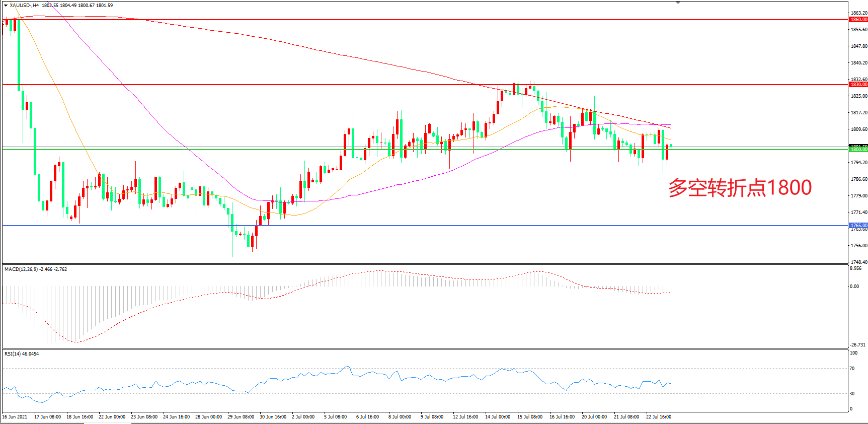The height and width of the screenshot is (424, 868).
Task: Select the red 1860.00 price tag
Action: coord(858,20)
